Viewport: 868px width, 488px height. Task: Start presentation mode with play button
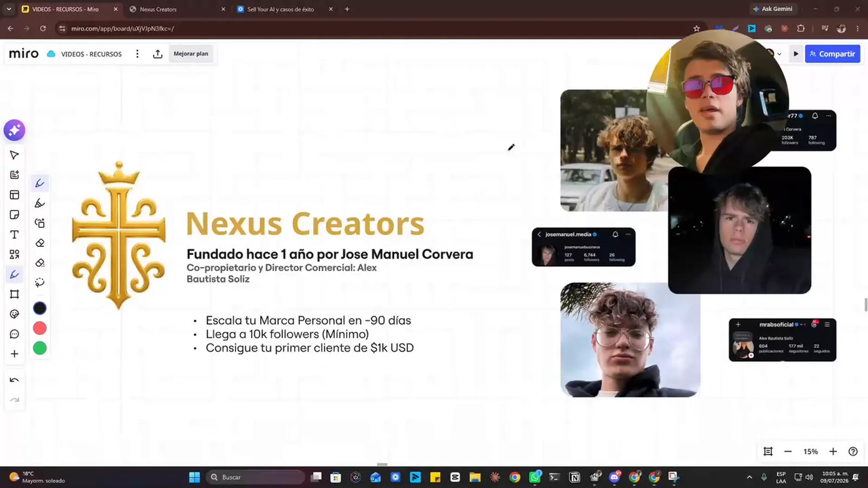click(796, 54)
